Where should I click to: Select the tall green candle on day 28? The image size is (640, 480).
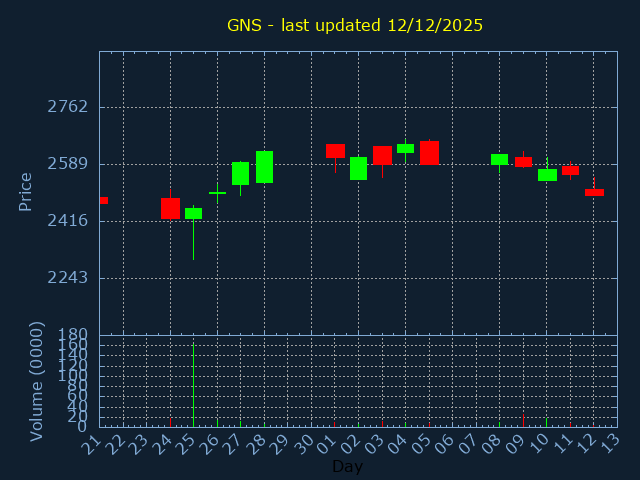[x=264, y=167]
